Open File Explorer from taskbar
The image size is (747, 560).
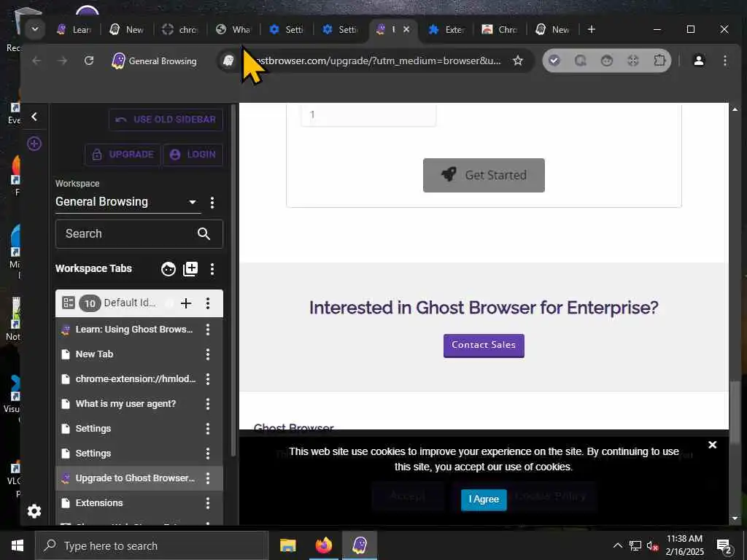(287, 545)
